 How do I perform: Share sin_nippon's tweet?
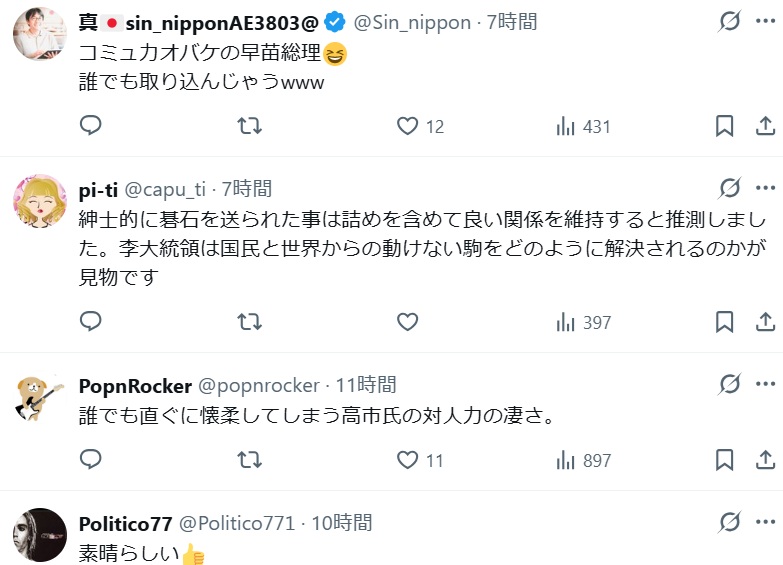click(x=765, y=126)
